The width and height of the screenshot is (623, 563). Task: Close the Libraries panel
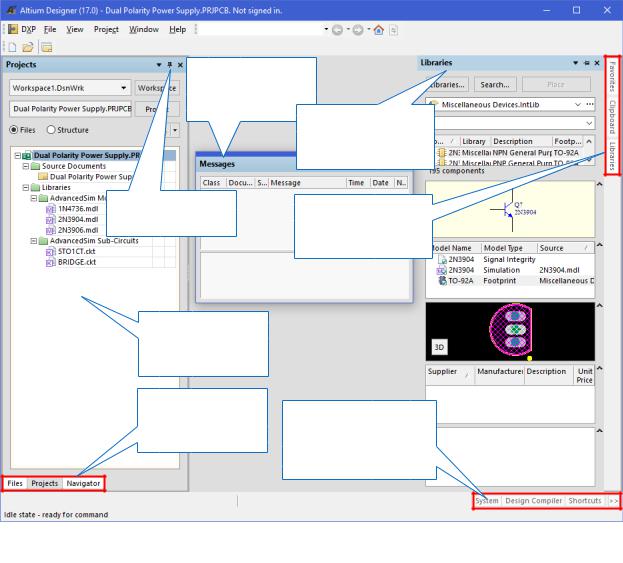pos(597,63)
